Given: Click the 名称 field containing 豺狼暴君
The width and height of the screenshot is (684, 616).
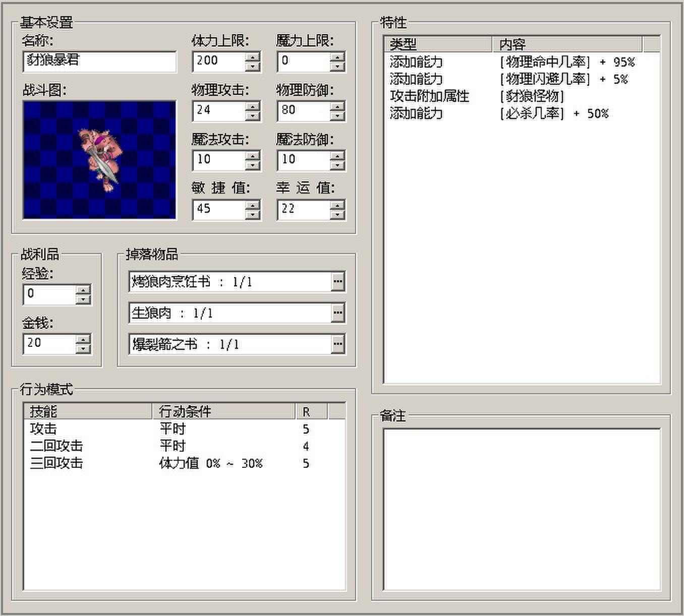Looking at the screenshot, I should click(x=100, y=61).
